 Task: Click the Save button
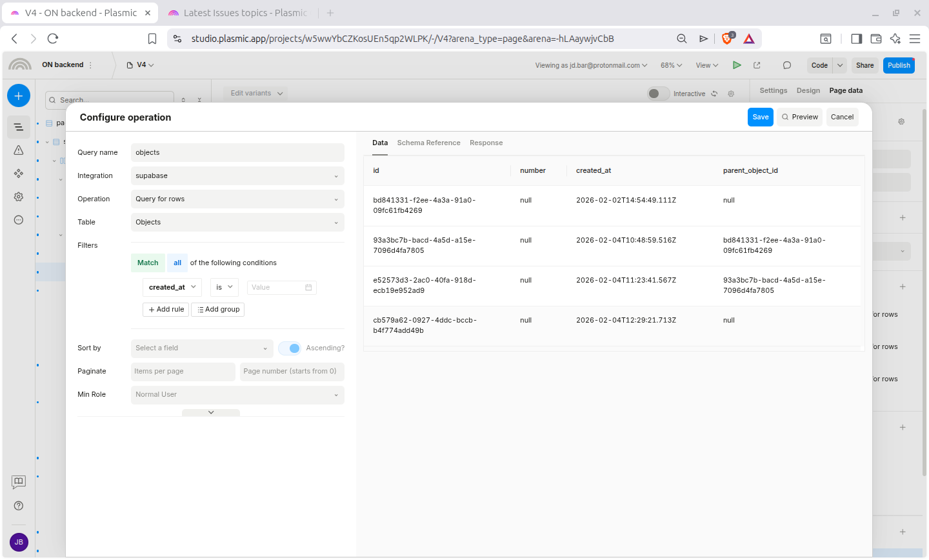(760, 117)
